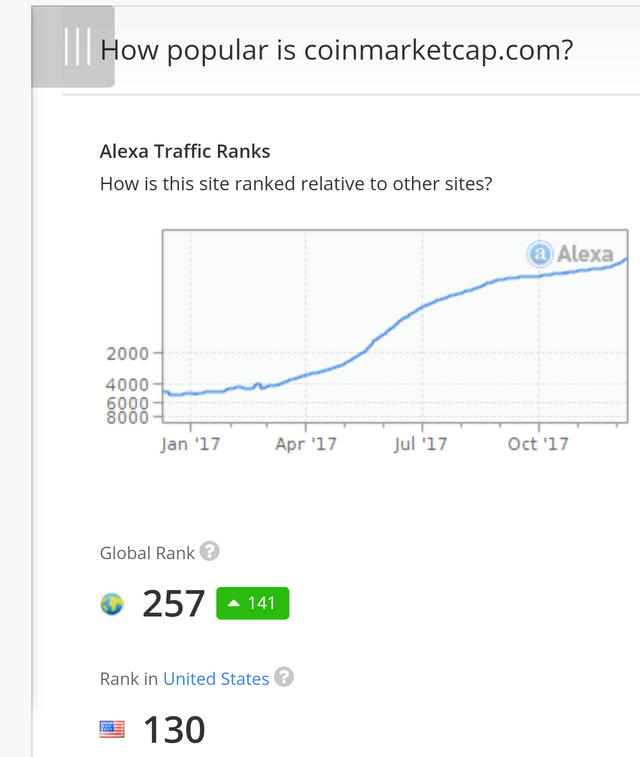640x757 pixels.
Task: Select the Alexa Traffic Ranks heading
Action: [185, 152]
